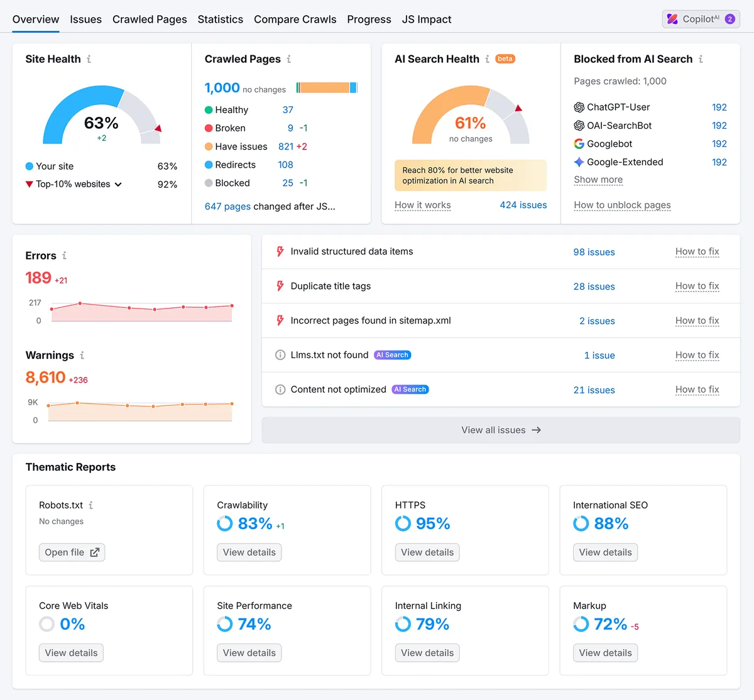Click the error icon beside Duplicate title tags
754x700 pixels.
point(280,287)
